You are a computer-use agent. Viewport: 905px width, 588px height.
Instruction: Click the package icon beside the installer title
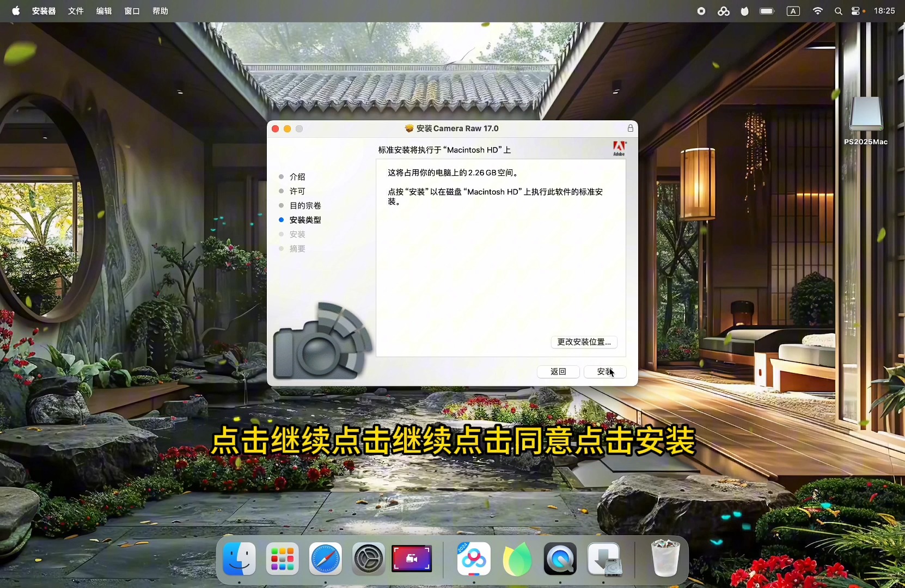pos(409,128)
